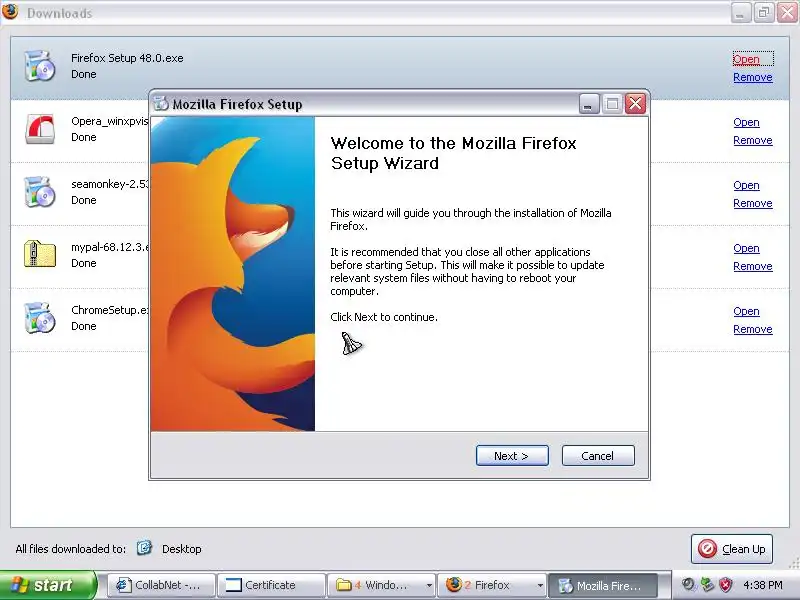Click Next in the Firefox Setup wizard
The height and width of the screenshot is (600, 800).
click(512, 456)
